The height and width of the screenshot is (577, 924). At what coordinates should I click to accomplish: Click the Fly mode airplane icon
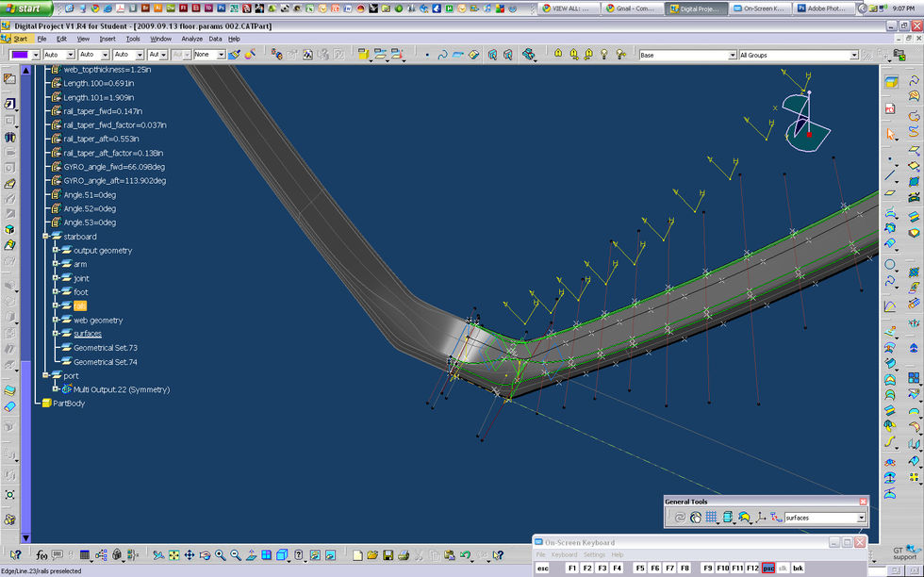coord(158,555)
